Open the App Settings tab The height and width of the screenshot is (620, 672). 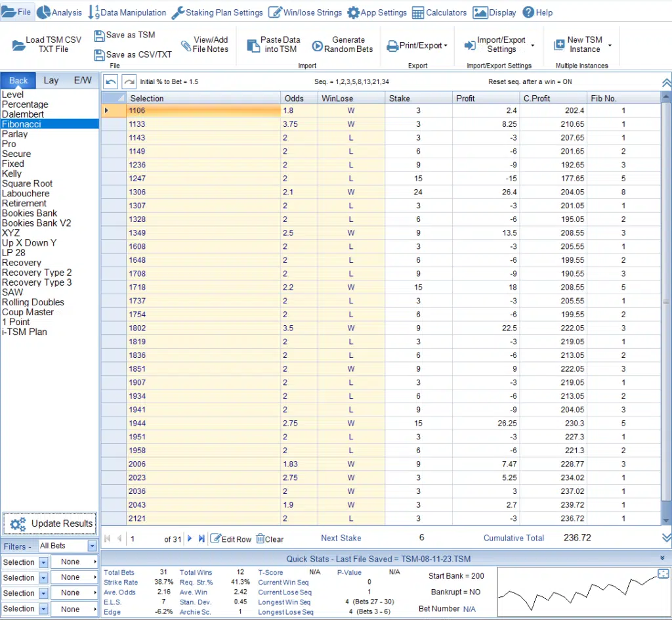pos(377,12)
